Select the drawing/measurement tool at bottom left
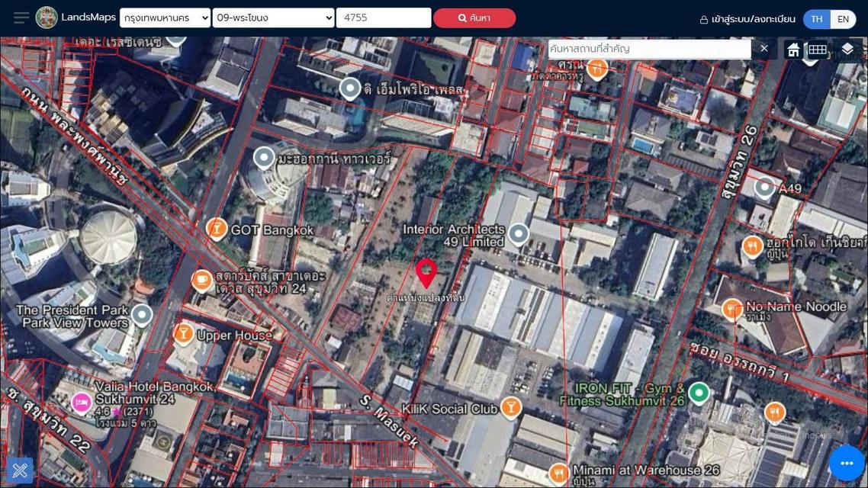 18,469
